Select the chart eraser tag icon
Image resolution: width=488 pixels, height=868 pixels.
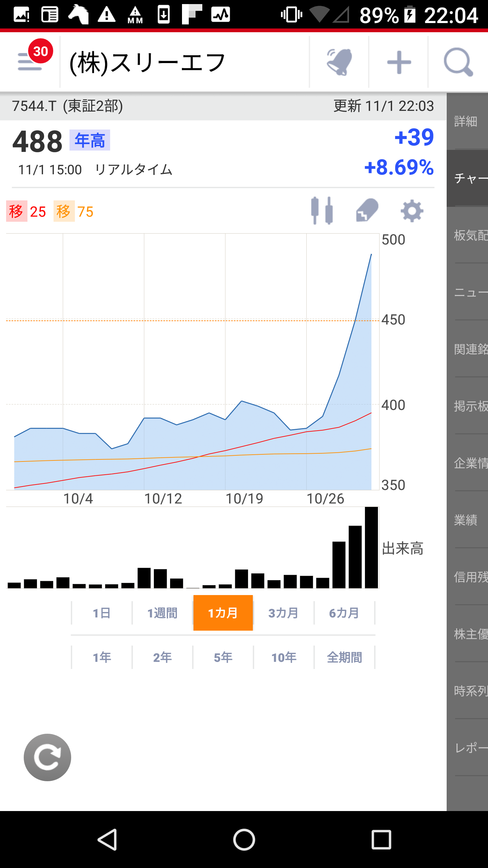pos(367,211)
